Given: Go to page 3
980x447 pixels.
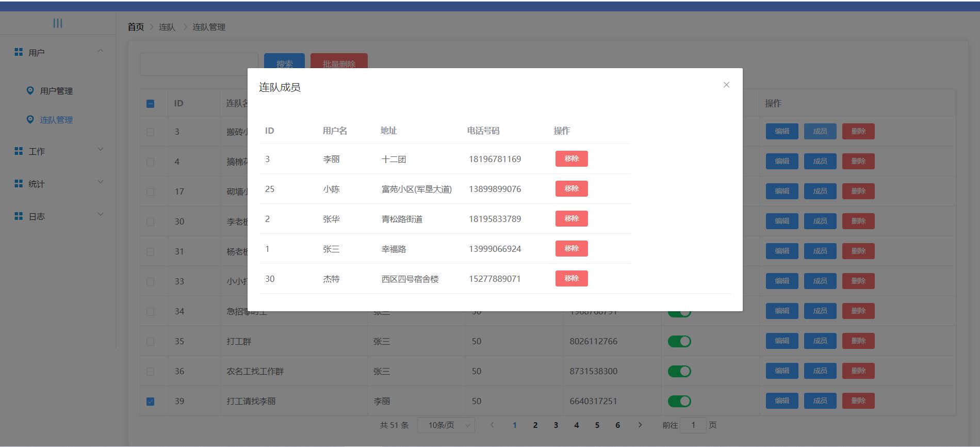Looking at the screenshot, I should pos(556,425).
